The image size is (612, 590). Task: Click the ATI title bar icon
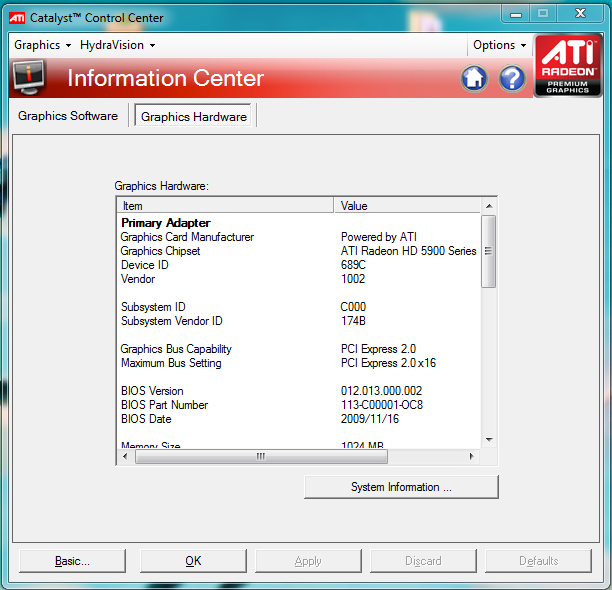(x=17, y=18)
